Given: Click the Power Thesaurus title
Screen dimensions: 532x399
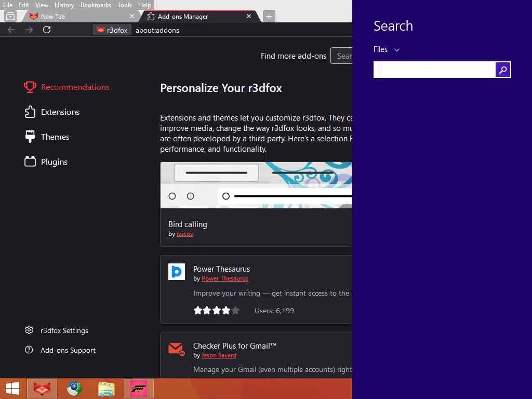Looking at the screenshot, I should tap(221, 269).
